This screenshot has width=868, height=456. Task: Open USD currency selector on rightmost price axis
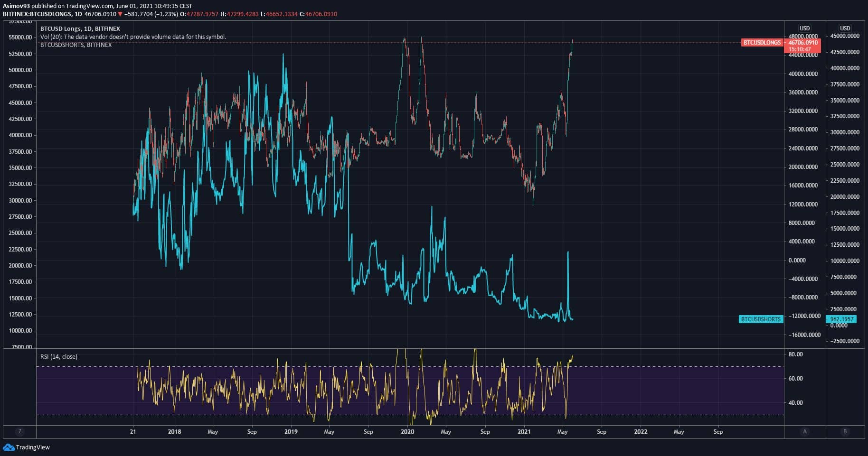pyautogui.click(x=845, y=28)
